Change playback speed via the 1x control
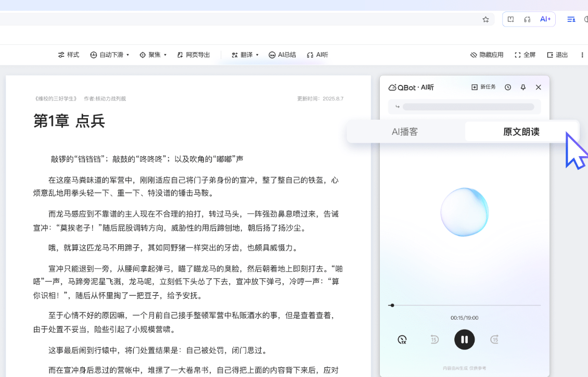 tap(402, 339)
